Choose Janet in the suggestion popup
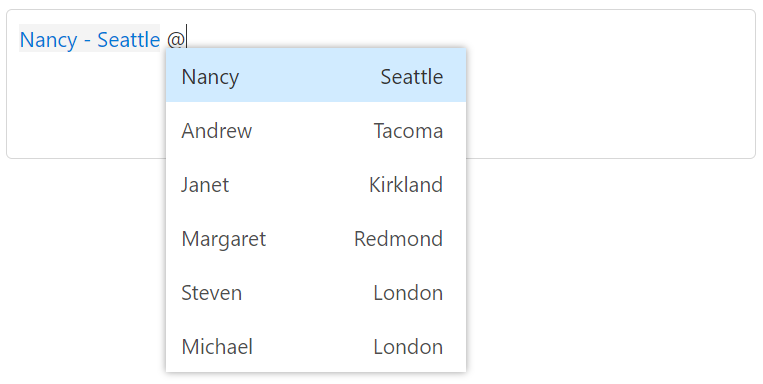Screen dimensions: 763x384 point(316,184)
